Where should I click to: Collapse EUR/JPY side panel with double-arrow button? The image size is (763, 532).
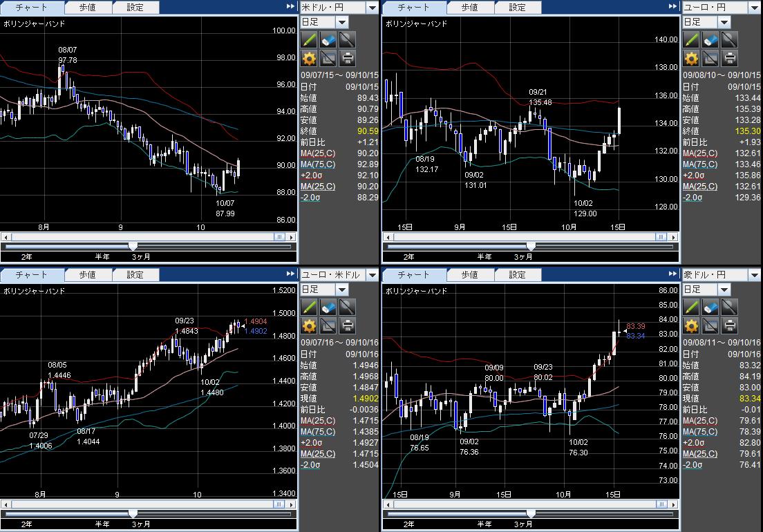pos(673,6)
